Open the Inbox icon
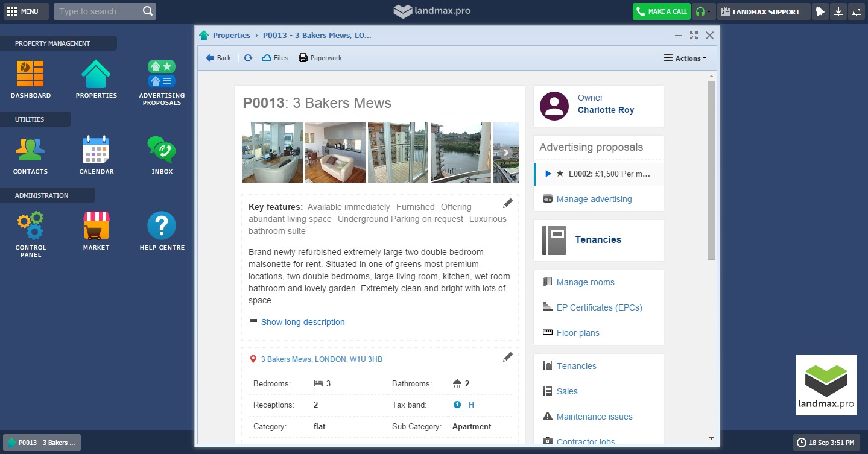The image size is (868, 454). pos(162,150)
